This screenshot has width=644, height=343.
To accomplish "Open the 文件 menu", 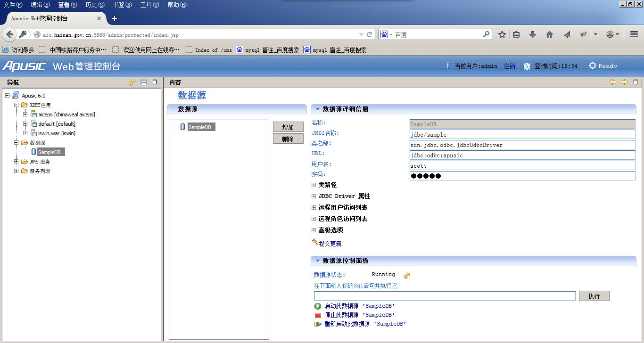I will 13,5.
